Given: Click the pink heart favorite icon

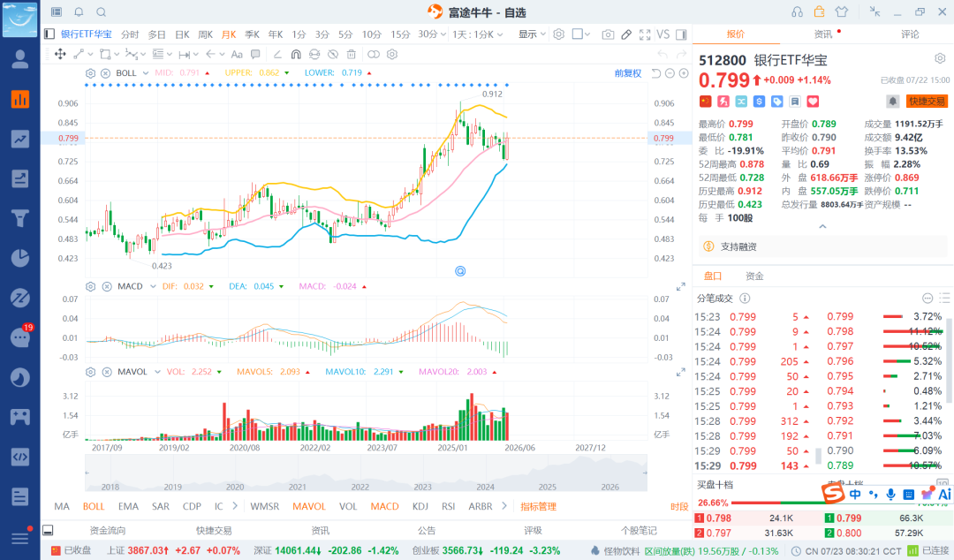Looking at the screenshot, I should point(813,101).
